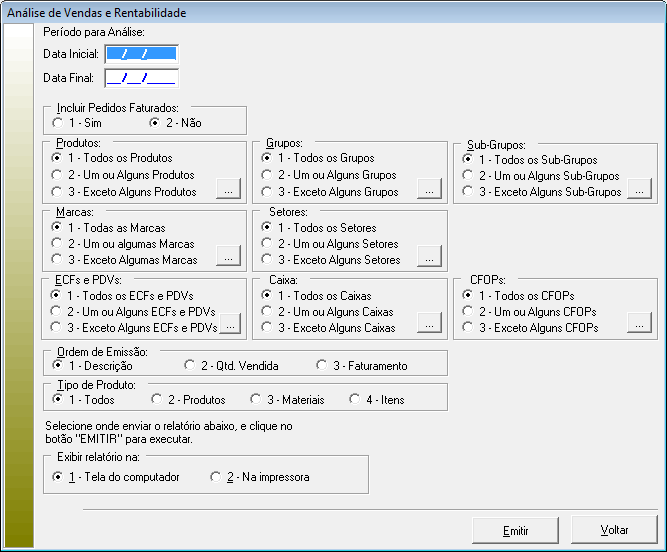This screenshot has width=667, height=552.
Task: Click the Emitir button
Action: 515,530
